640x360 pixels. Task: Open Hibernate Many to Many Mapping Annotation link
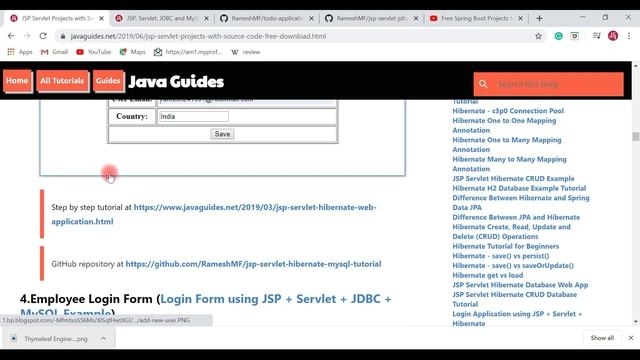(x=509, y=164)
